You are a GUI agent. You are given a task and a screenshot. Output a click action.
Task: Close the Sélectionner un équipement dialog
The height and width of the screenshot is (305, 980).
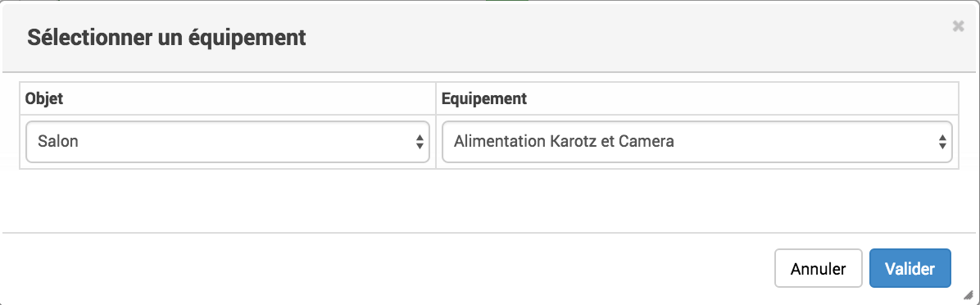(958, 26)
